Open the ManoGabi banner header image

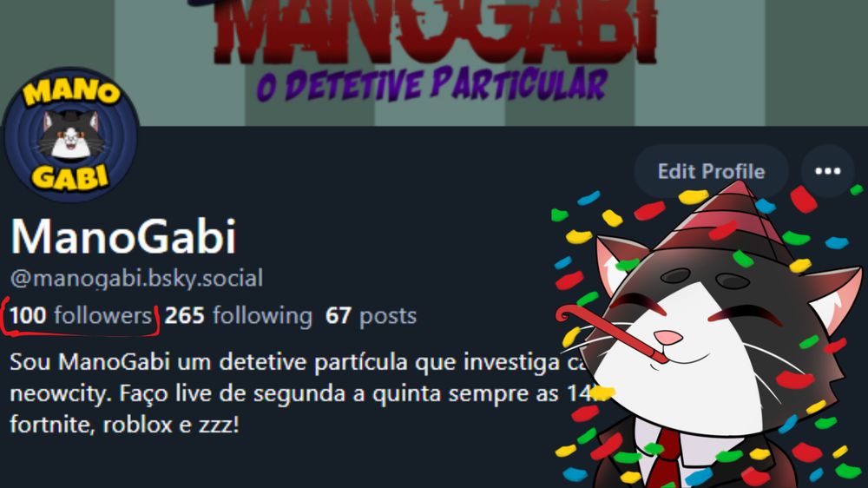(434, 63)
